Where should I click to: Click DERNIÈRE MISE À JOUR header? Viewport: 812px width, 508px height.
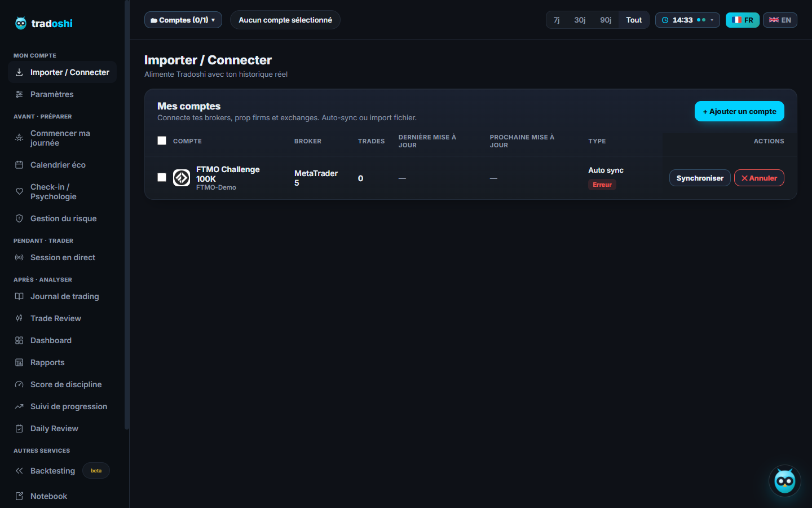click(427, 141)
